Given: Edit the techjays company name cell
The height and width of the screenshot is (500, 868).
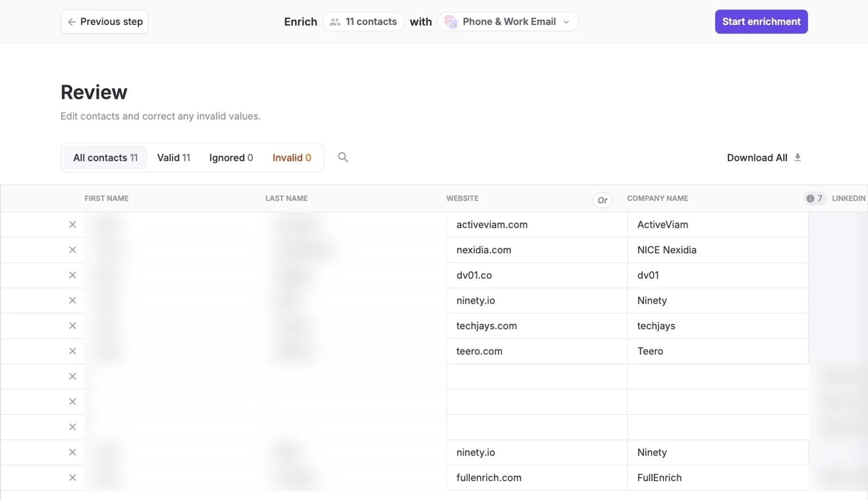Looking at the screenshot, I should [x=718, y=326].
